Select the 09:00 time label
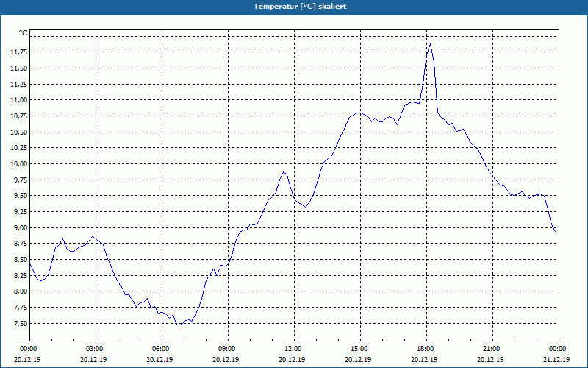588x368 pixels. click(226, 349)
